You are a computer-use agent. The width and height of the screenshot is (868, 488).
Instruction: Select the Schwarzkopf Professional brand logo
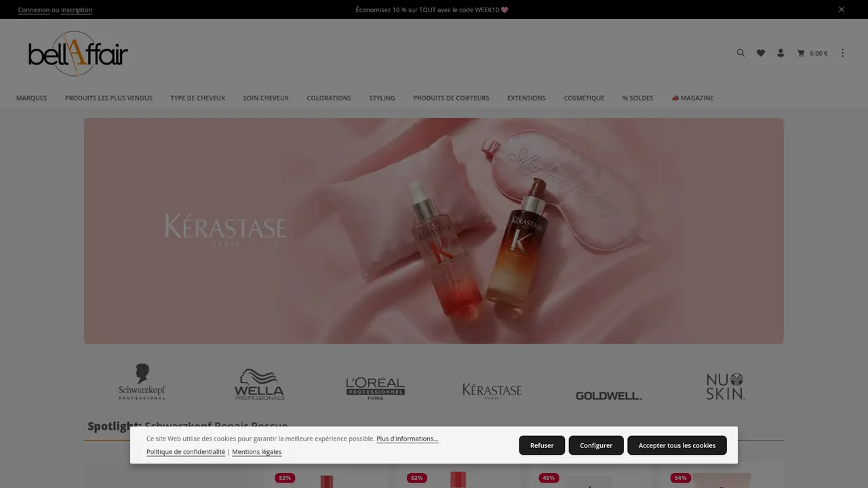point(142,382)
